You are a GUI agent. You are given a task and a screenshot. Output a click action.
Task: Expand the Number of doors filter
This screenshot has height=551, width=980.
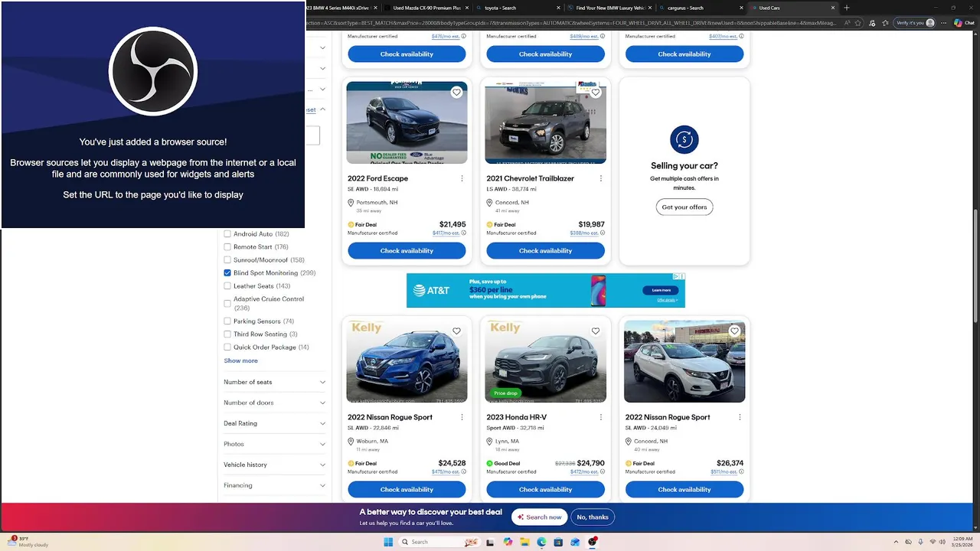click(x=274, y=403)
